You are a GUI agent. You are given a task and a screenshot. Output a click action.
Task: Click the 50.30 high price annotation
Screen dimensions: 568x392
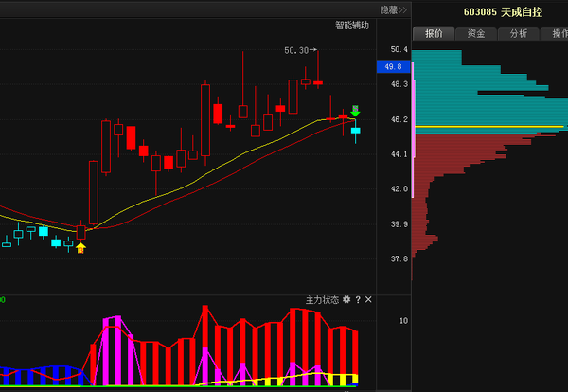(x=299, y=50)
